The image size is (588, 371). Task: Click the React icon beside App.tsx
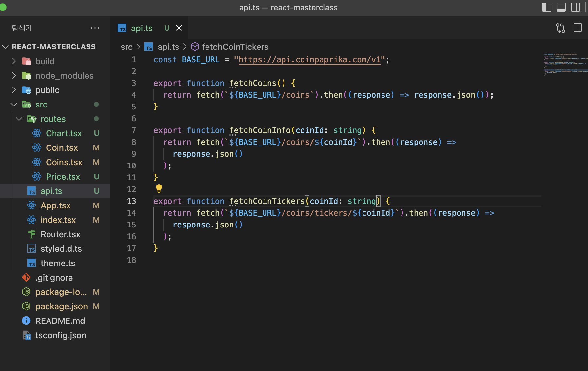31,205
